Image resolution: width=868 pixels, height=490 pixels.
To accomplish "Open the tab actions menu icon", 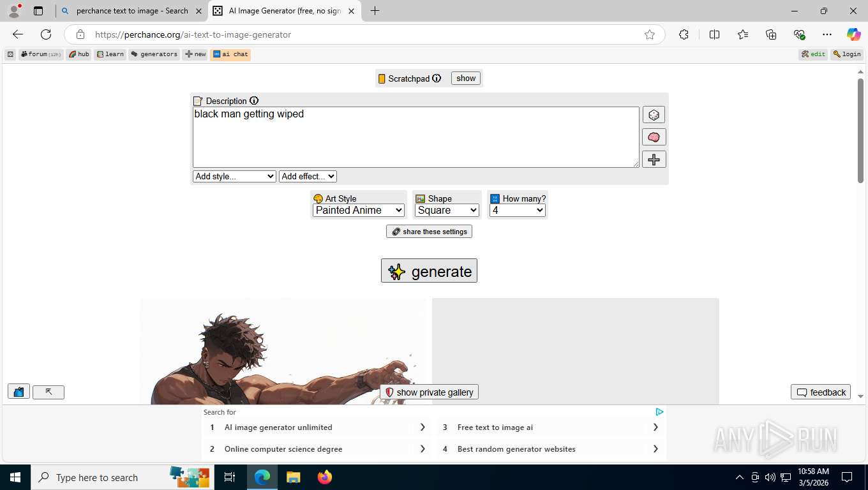I will point(38,11).
